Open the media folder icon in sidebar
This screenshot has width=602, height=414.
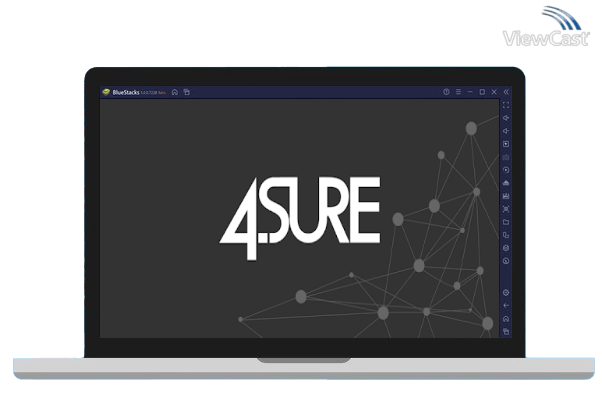[506, 222]
